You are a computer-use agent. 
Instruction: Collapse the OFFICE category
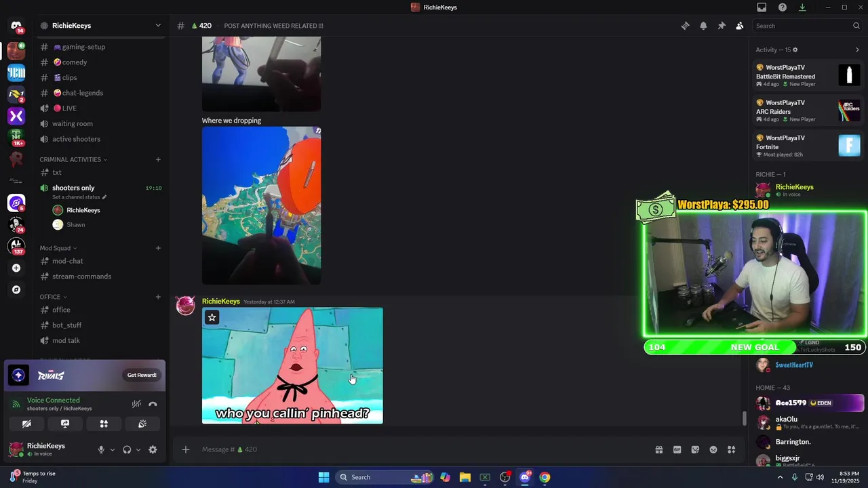click(x=53, y=297)
